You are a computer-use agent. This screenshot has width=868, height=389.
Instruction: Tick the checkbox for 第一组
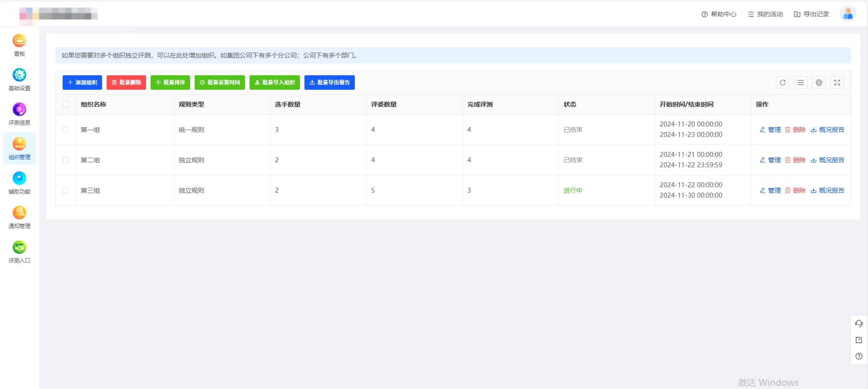[66, 130]
